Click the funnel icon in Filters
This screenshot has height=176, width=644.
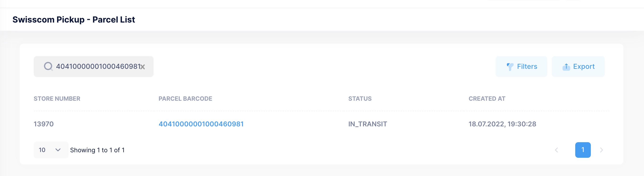tap(510, 67)
